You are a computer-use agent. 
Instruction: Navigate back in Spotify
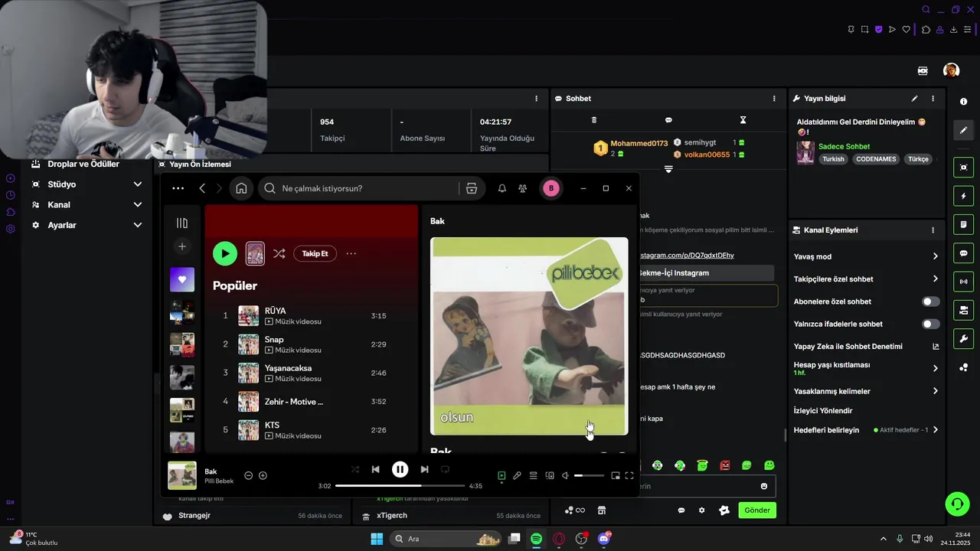point(202,188)
